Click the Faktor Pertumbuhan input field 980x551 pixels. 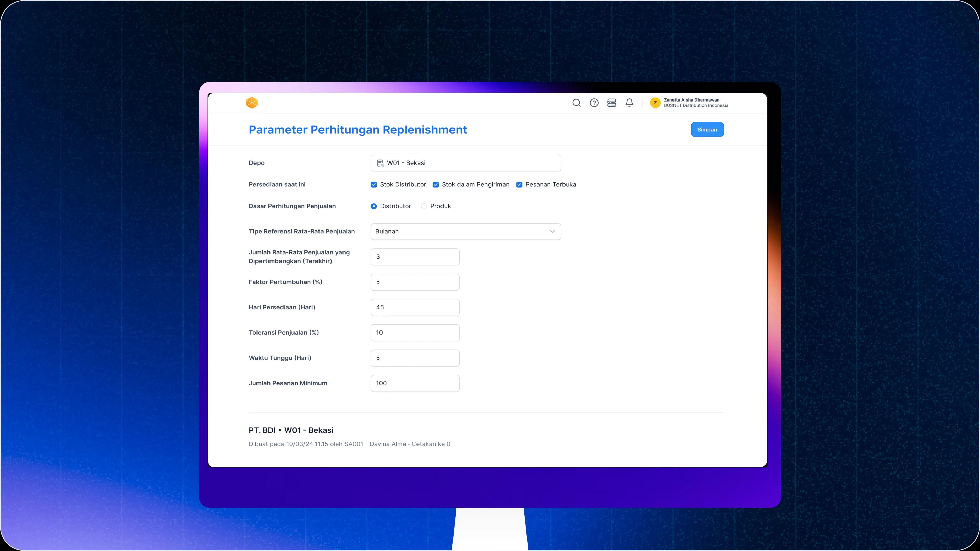(415, 282)
